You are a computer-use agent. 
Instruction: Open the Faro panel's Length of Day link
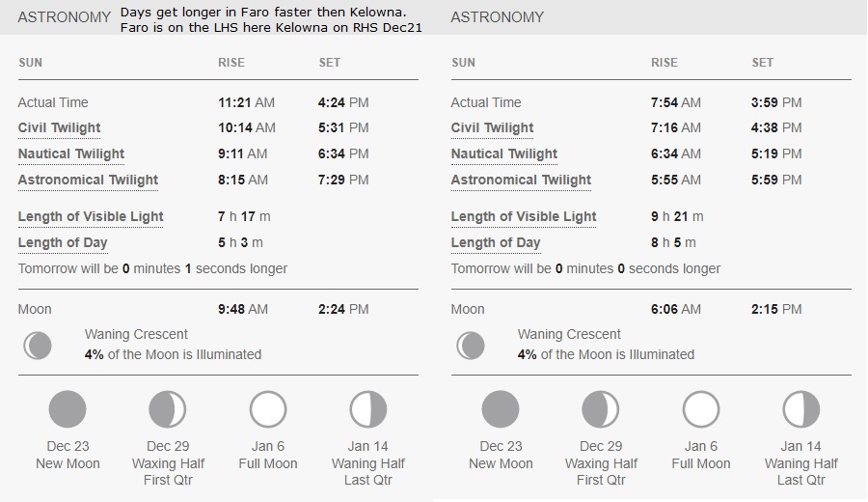coord(63,242)
